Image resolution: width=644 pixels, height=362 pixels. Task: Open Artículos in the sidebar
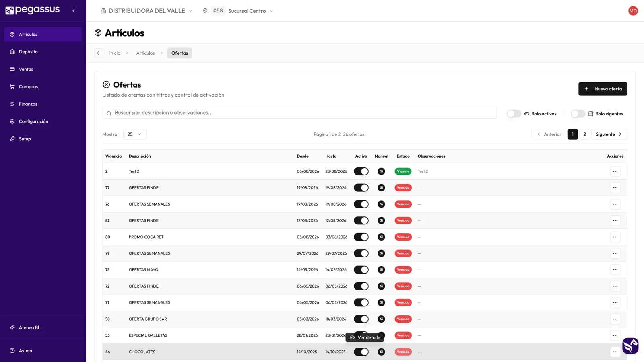[x=43, y=34]
